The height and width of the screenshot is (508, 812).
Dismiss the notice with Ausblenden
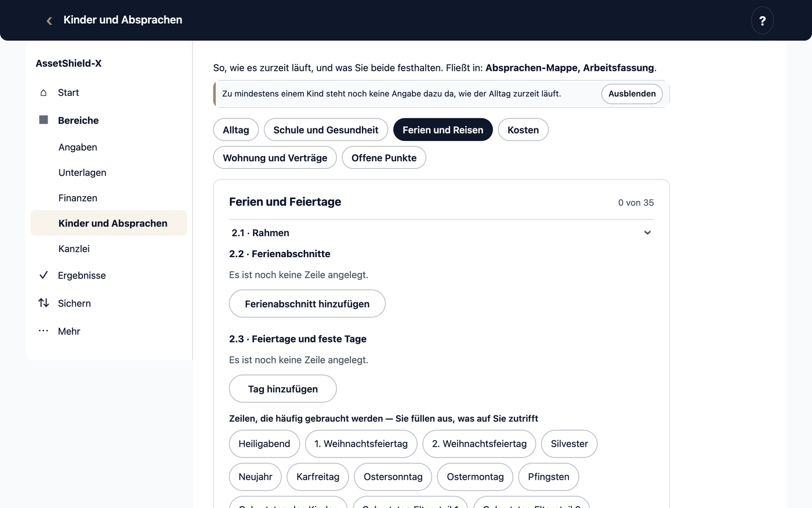tap(632, 94)
